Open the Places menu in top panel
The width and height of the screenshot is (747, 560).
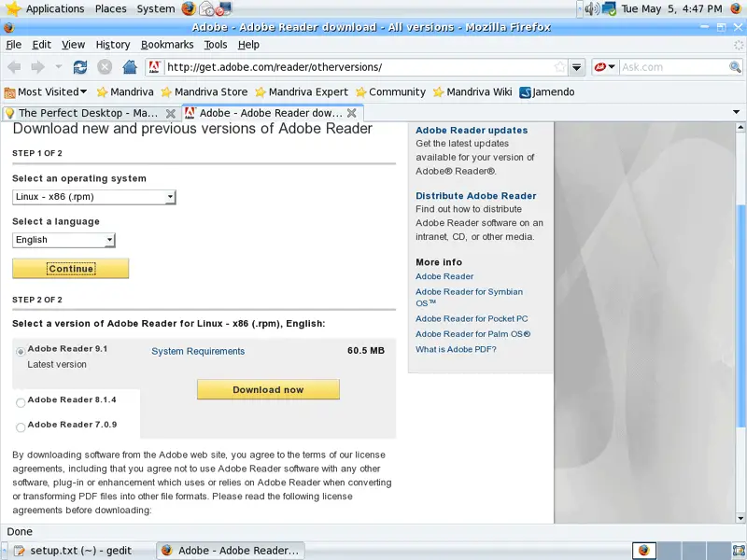[x=110, y=8]
